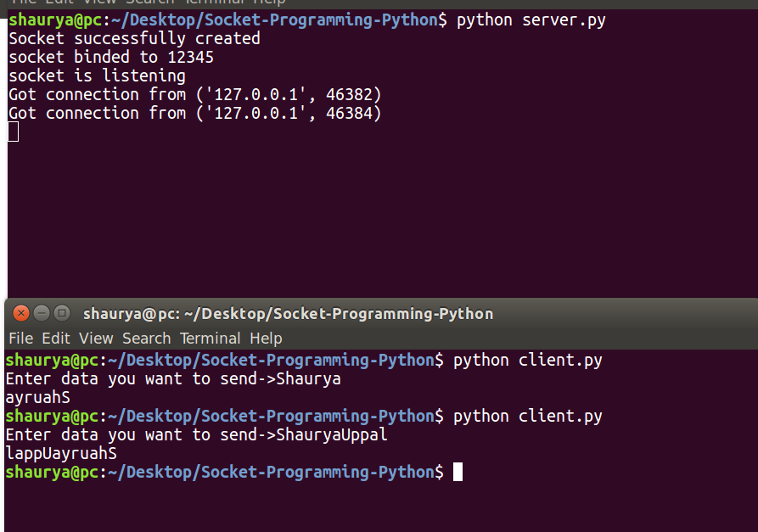The height and width of the screenshot is (532, 758).
Task: Open the File menu in client terminal
Action: coord(20,339)
